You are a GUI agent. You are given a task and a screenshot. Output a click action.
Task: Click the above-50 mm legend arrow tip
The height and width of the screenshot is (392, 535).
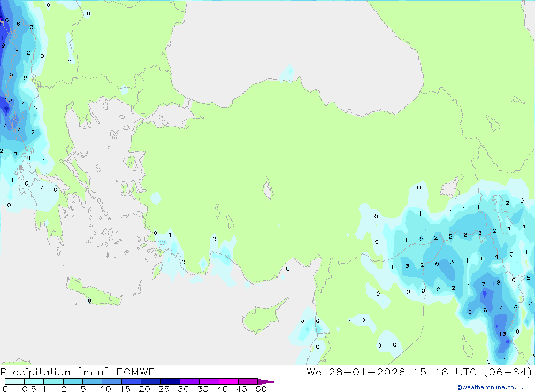point(268,382)
